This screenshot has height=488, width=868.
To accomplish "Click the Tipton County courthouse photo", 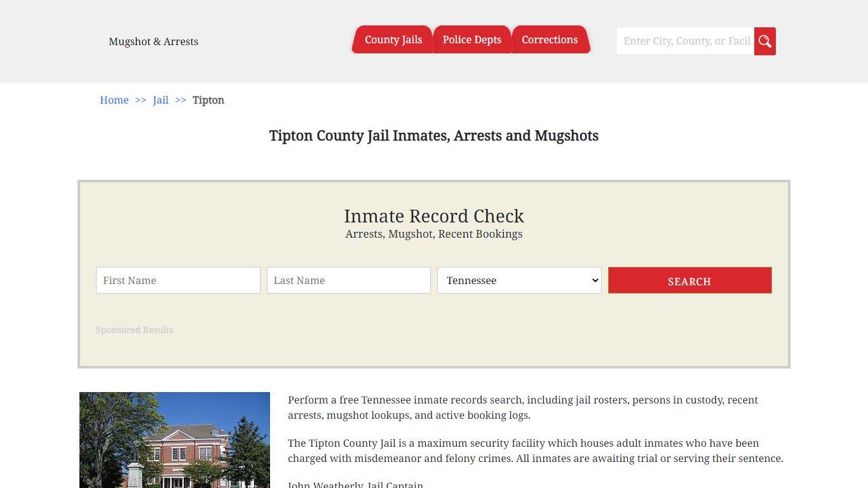I will [175, 440].
